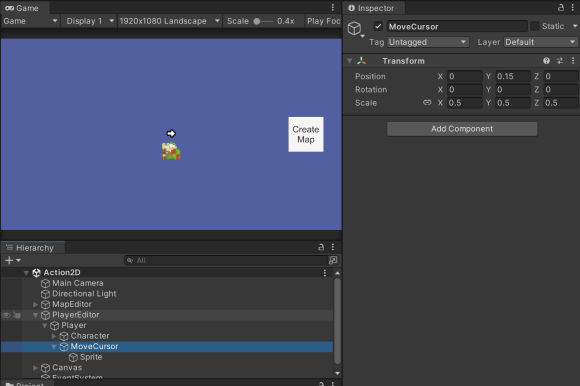Collapse the Transform component foldout
The image size is (580, 386).
(x=349, y=61)
